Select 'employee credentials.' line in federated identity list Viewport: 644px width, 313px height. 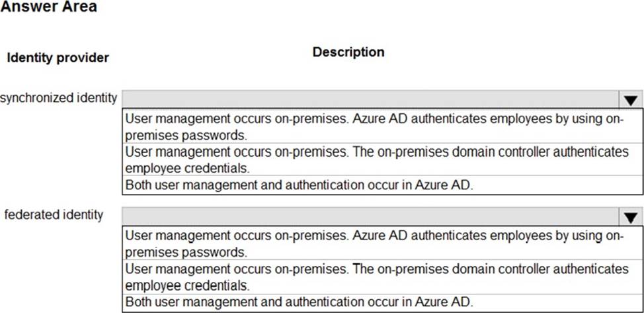pyautogui.click(x=187, y=285)
